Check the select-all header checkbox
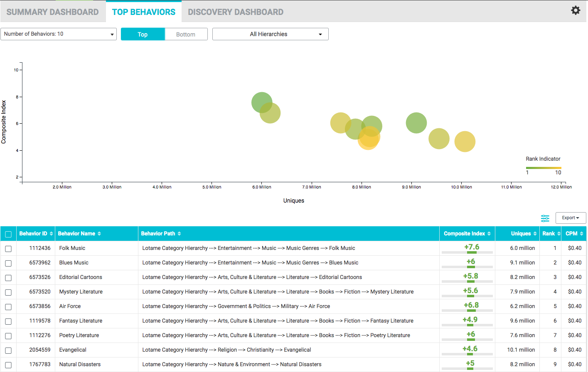This screenshot has width=588, height=372. pos(8,234)
